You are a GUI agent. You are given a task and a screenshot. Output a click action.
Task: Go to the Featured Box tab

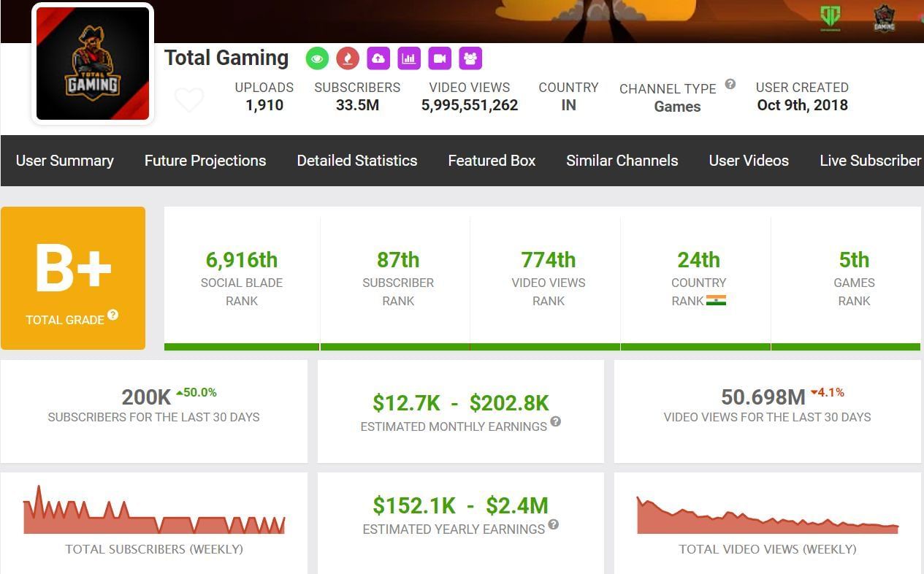492,161
